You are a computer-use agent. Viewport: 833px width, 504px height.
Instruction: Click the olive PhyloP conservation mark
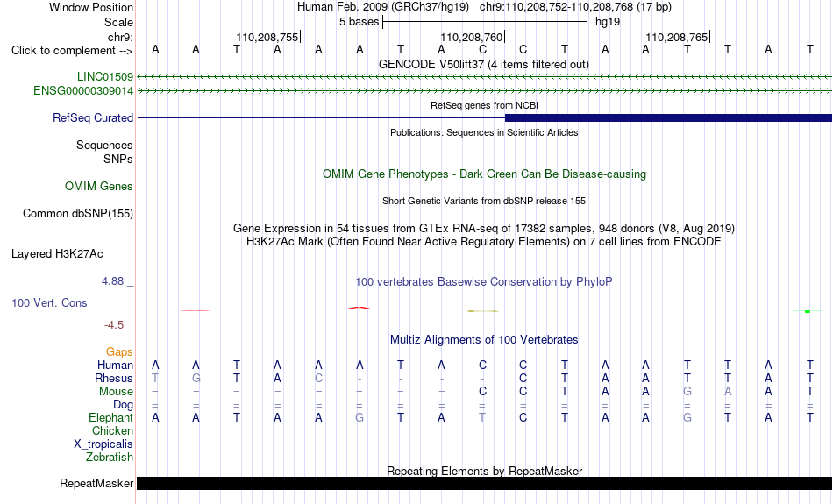pyautogui.click(x=483, y=311)
